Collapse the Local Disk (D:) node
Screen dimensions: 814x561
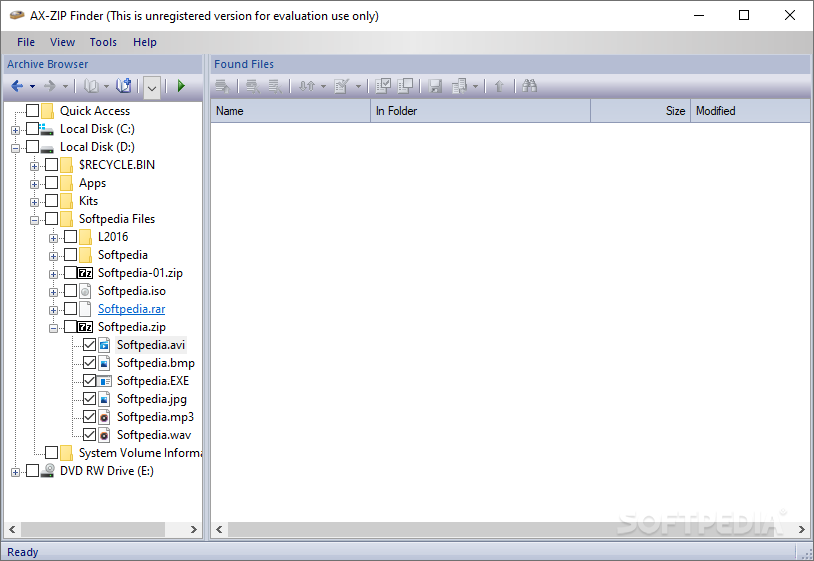pos(16,148)
